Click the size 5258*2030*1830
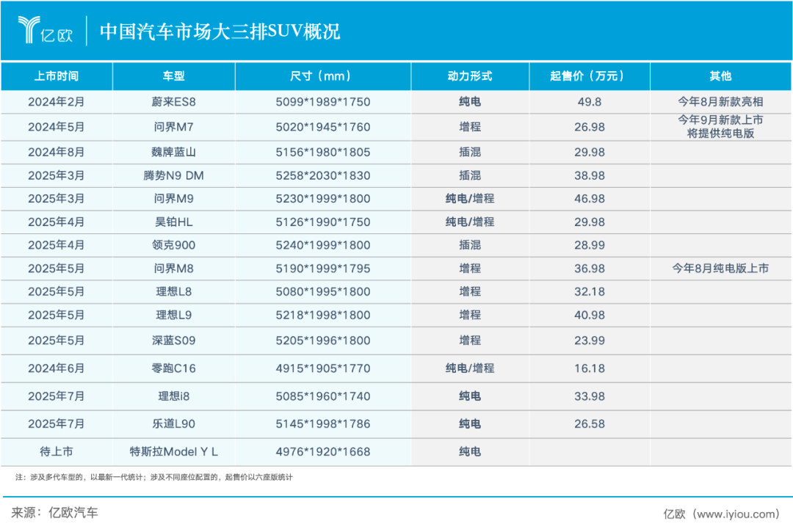 click(x=322, y=176)
